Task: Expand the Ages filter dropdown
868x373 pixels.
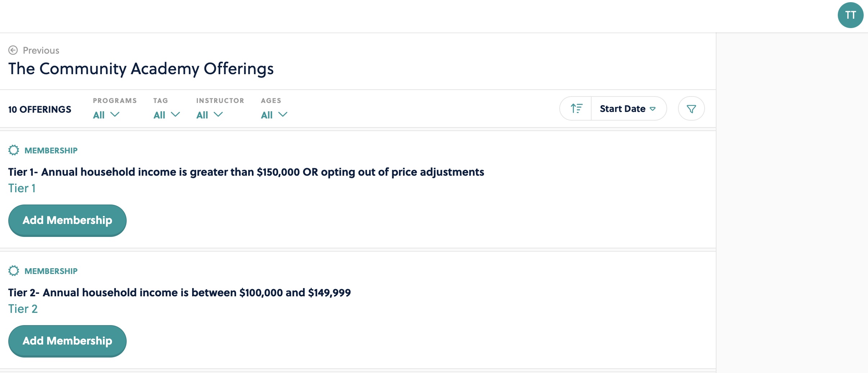Action: 274,115
